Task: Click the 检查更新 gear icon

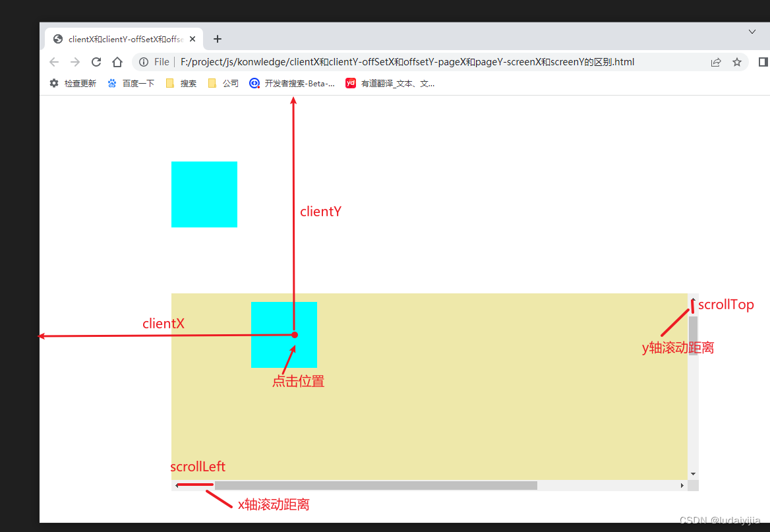Action: point(53,83)
